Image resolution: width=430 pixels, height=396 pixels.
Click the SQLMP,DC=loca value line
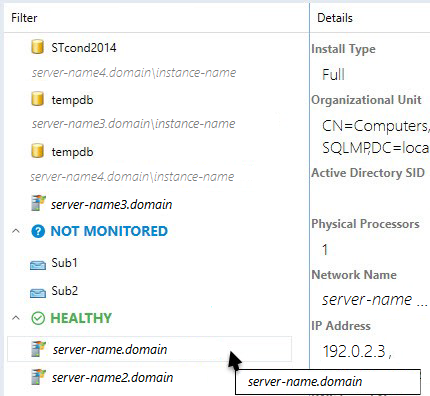pos(376,148)
